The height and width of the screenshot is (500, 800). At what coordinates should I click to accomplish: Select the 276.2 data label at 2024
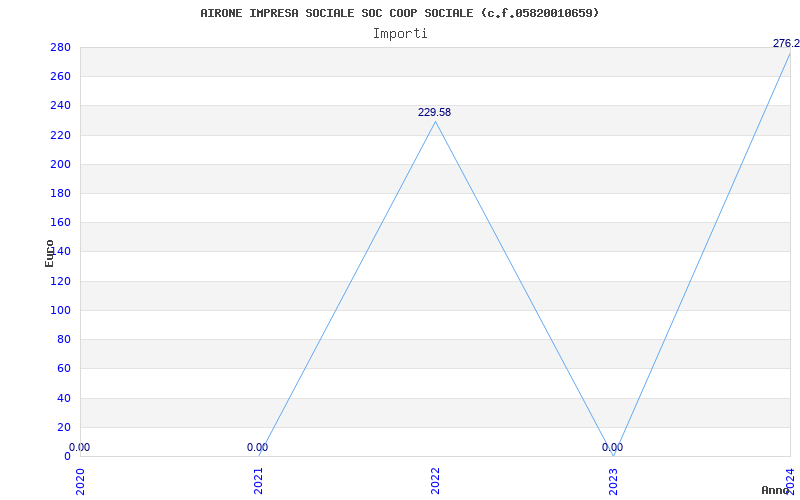click(786, 43)
